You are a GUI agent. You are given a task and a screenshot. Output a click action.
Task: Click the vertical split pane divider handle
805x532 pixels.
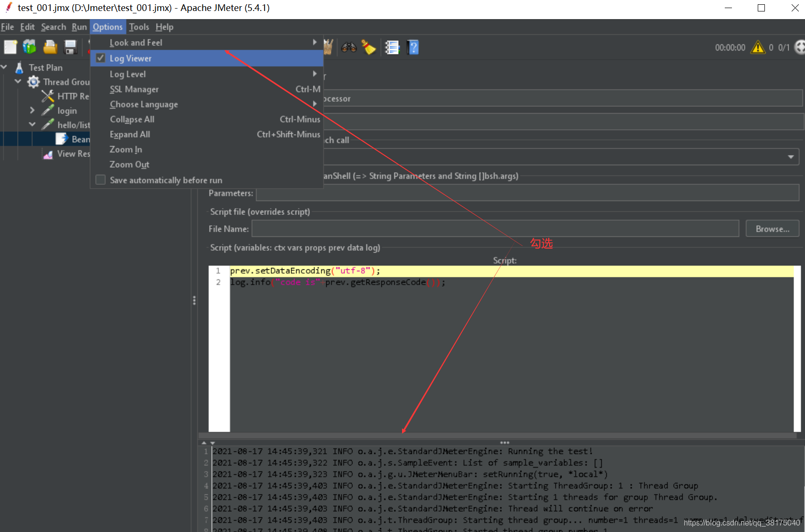click(194, 300)
